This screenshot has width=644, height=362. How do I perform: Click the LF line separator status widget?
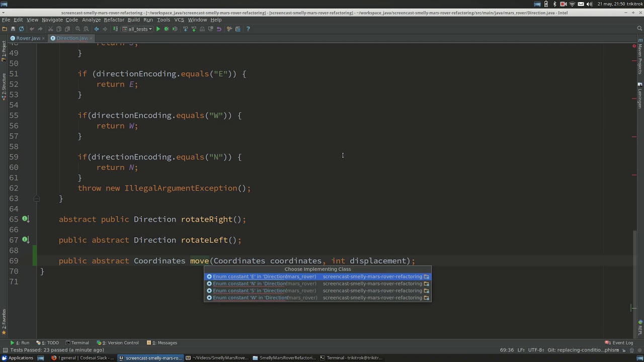coord(521,350)
